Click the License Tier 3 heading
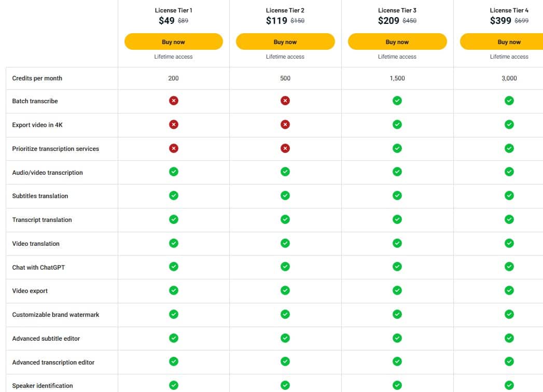This screenshot has height=392, width=543. pos(397,10)
